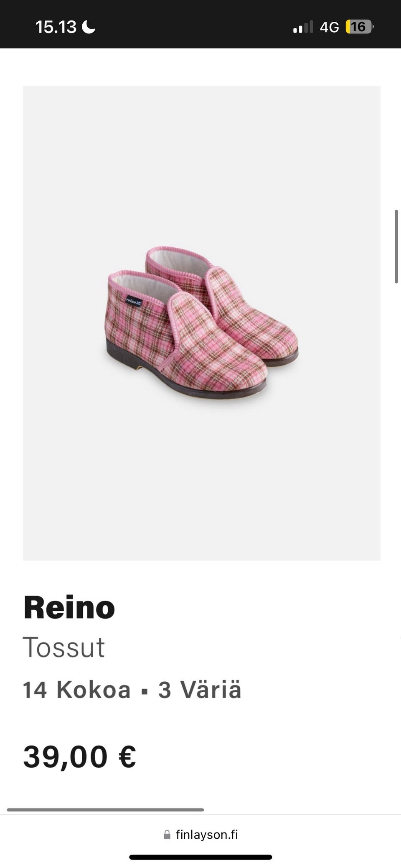Click the 39,00 € price
The height and width of the screenshot is (868, 401).
(80, 756)
